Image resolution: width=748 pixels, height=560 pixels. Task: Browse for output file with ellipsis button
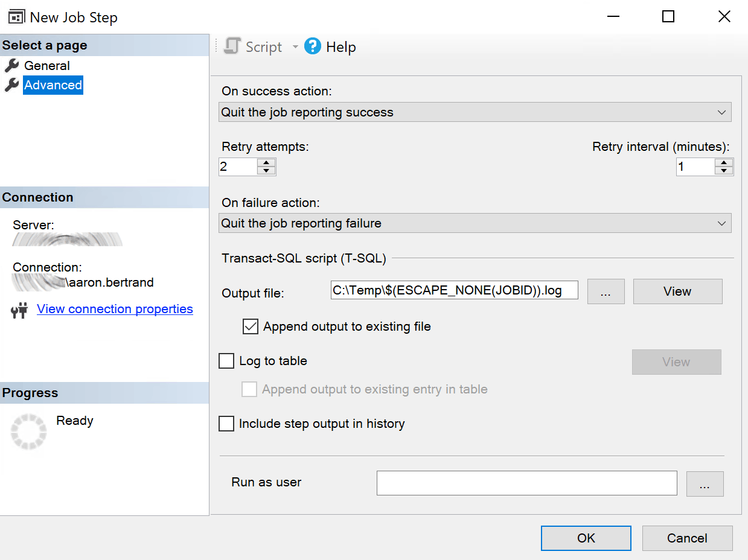coord(606,291)
